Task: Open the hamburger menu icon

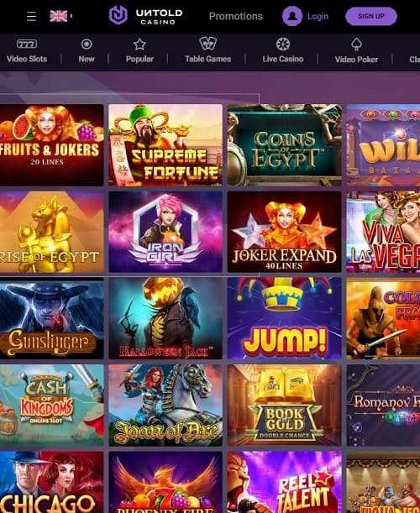Action: click(31, 16)
